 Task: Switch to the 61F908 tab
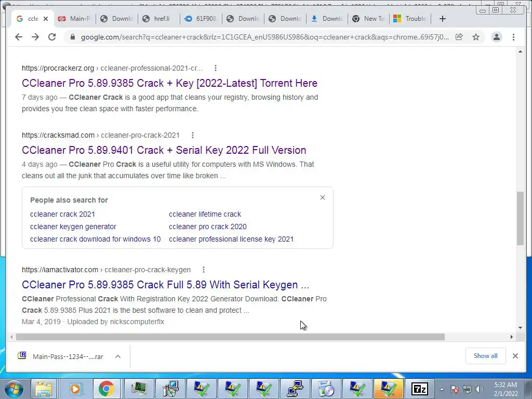(201, 19)
